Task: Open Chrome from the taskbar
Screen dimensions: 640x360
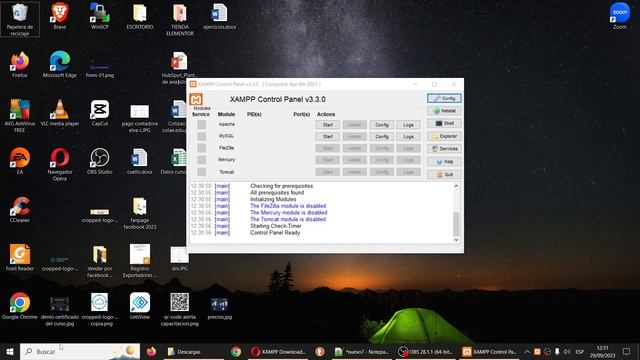Action: point(236,351)
